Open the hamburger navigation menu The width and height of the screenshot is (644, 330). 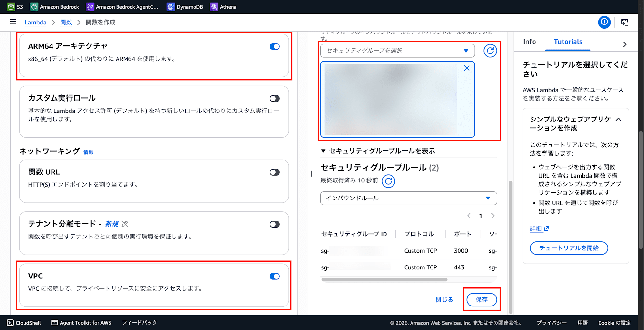[x=13, y=22]
